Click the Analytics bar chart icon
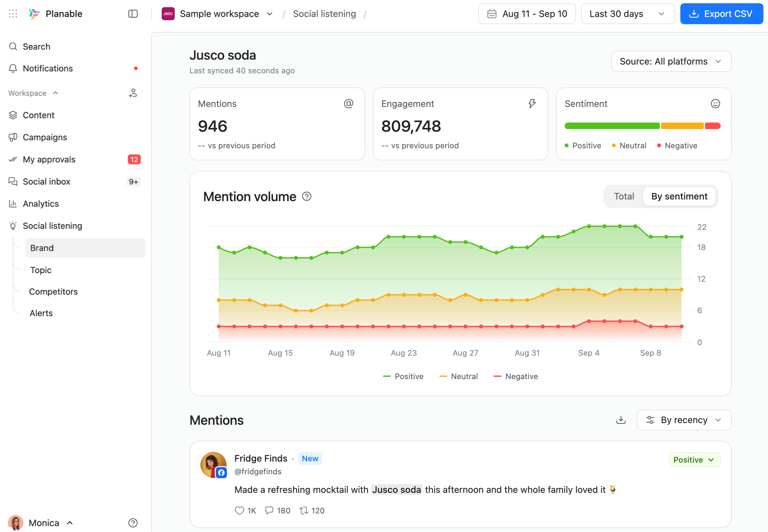768x532 pixels. click(x=13, y=203)
